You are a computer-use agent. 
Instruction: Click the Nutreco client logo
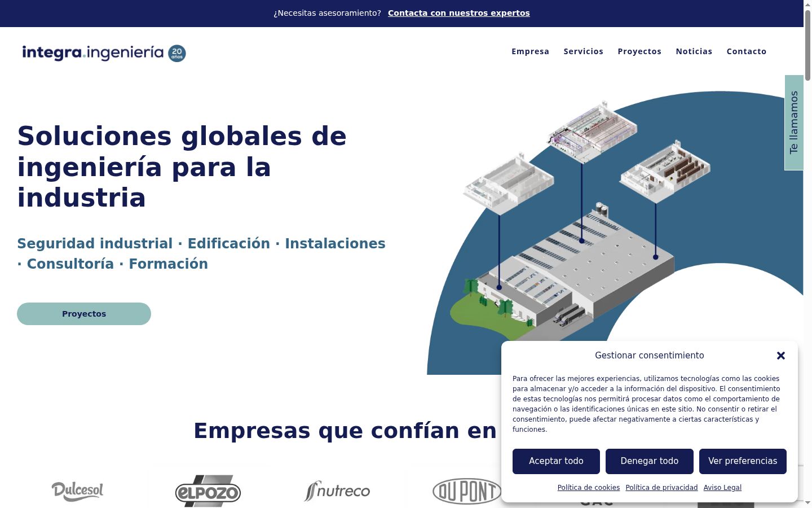coord(337,491)
